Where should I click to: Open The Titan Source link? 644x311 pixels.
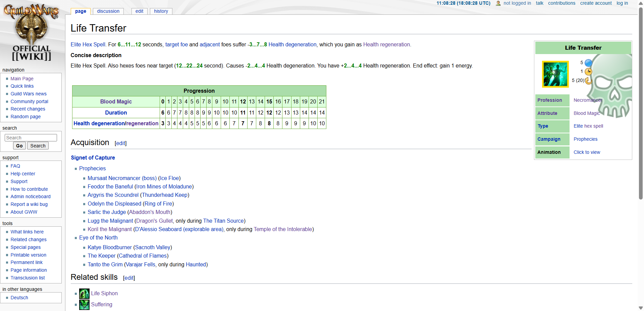pyautogui.click(x=223, y=221)
